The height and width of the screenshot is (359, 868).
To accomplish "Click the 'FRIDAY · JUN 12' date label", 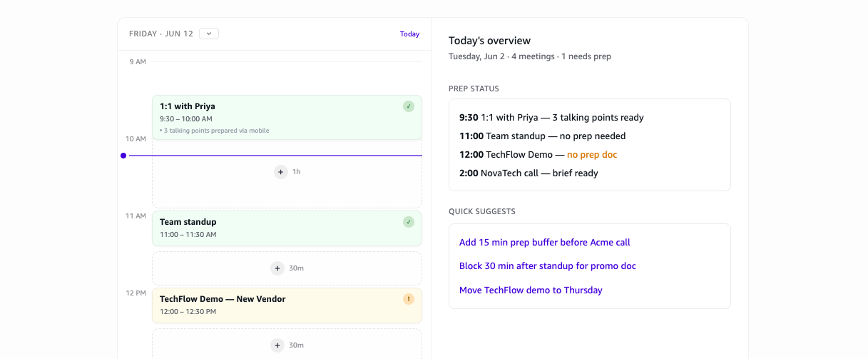I will point(161,34).
